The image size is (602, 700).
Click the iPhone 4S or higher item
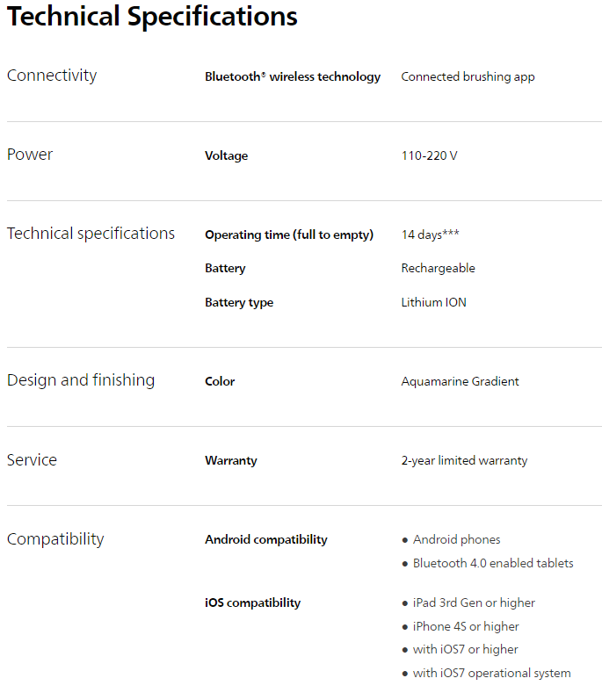465,626
